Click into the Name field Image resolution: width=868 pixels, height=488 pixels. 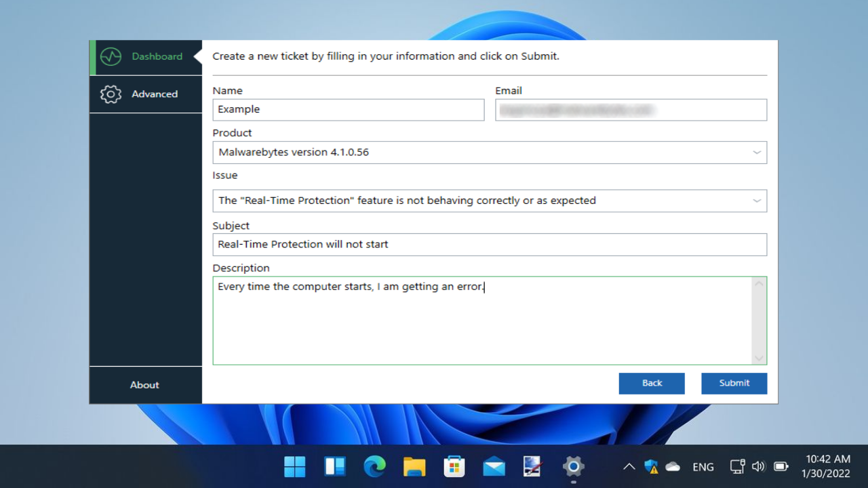349,110
